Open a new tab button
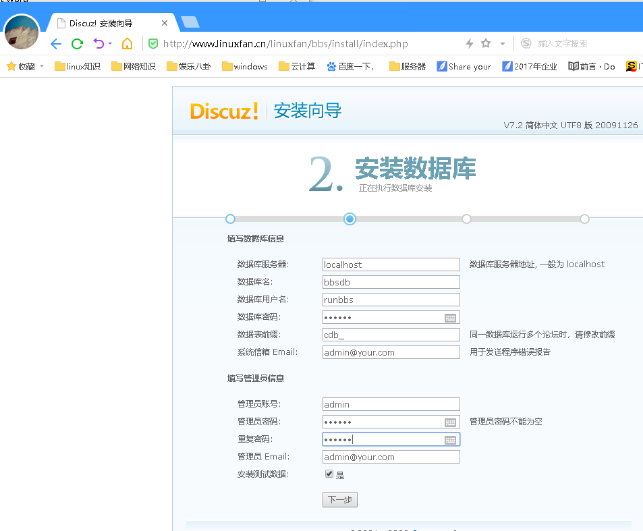Viewport: 643px width, 531px height. [x=190, y=22]
